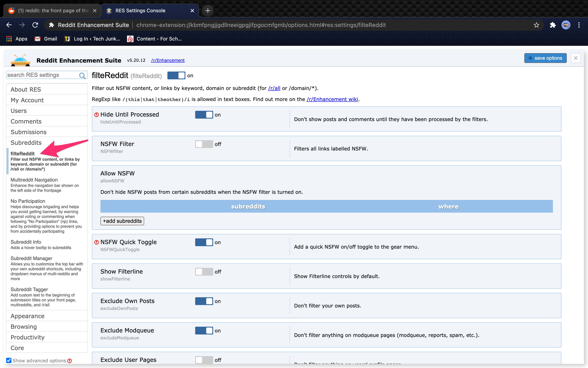
Task: Enable Exclude User Pages switch
Action: tap(204, 360)
